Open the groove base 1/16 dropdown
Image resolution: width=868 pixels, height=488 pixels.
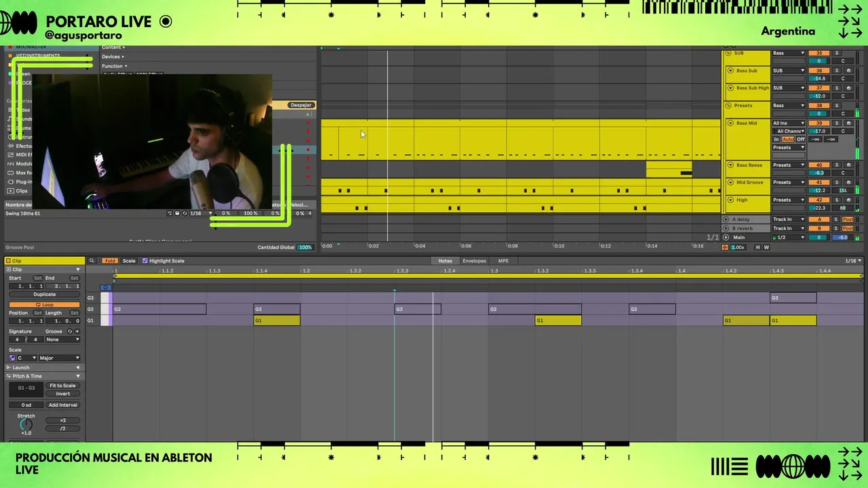[201, 213]
